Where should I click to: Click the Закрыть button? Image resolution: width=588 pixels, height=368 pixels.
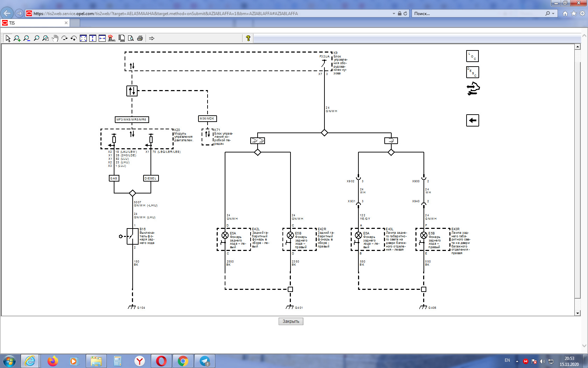point(291,321)
